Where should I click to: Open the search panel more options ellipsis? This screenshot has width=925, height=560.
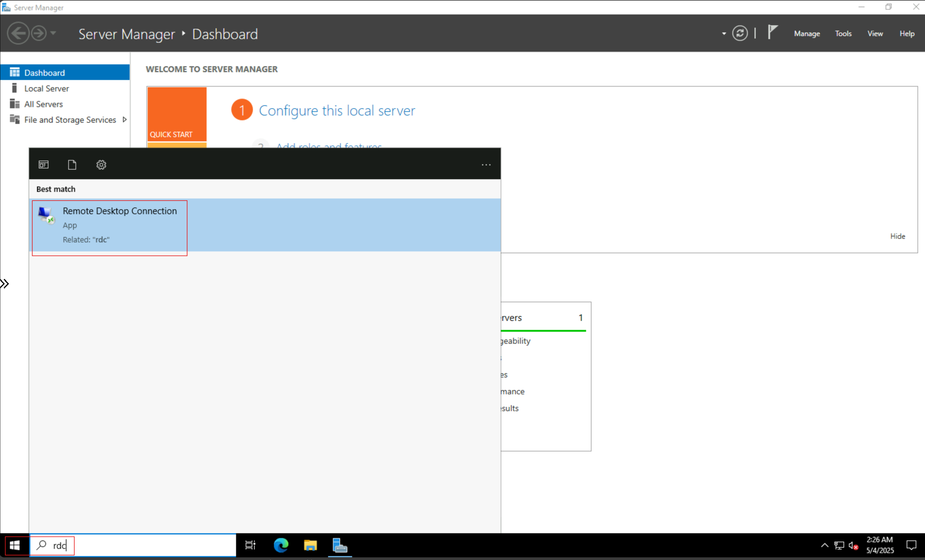coord(486,165)
